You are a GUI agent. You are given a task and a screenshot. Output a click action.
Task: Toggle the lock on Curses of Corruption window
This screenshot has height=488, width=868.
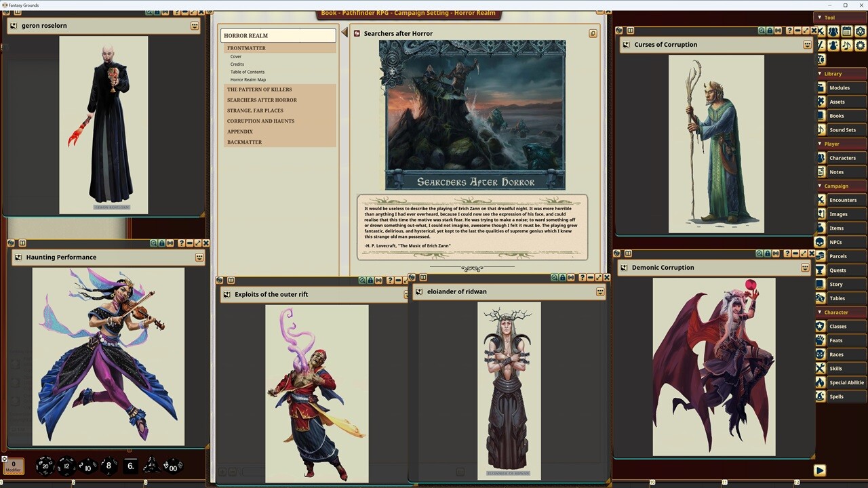pos(771,30)
